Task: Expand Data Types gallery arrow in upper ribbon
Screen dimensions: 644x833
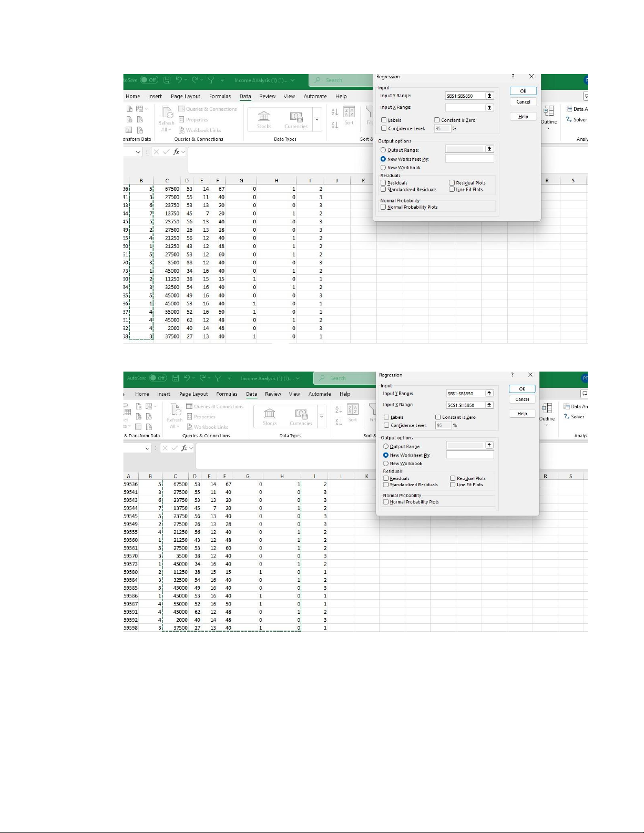Action: (x=317, y=119)
